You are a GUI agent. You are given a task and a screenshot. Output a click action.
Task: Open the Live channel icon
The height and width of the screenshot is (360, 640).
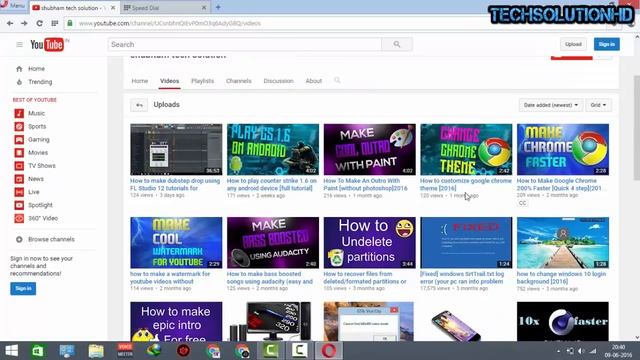(x=19, y=192)
